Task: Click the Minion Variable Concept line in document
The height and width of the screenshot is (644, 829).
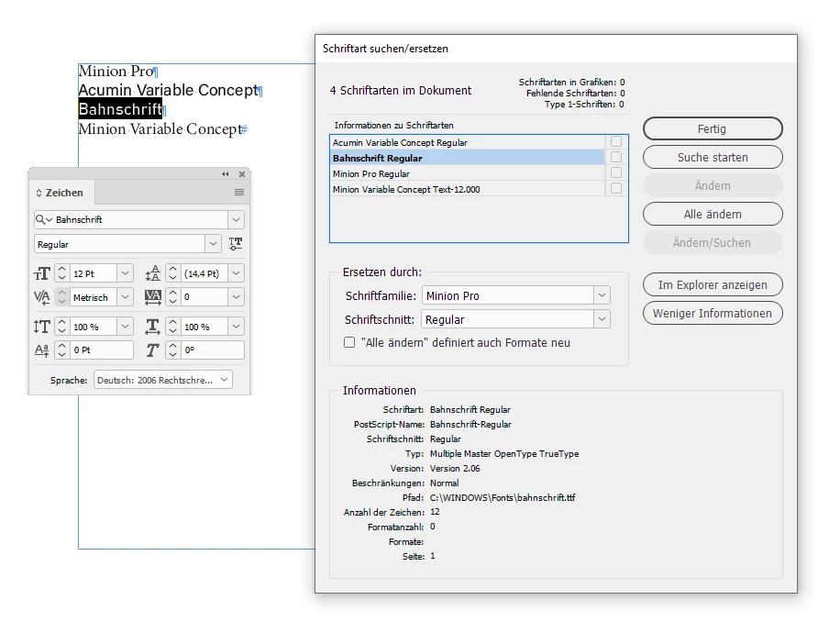Action: (160, 129)
